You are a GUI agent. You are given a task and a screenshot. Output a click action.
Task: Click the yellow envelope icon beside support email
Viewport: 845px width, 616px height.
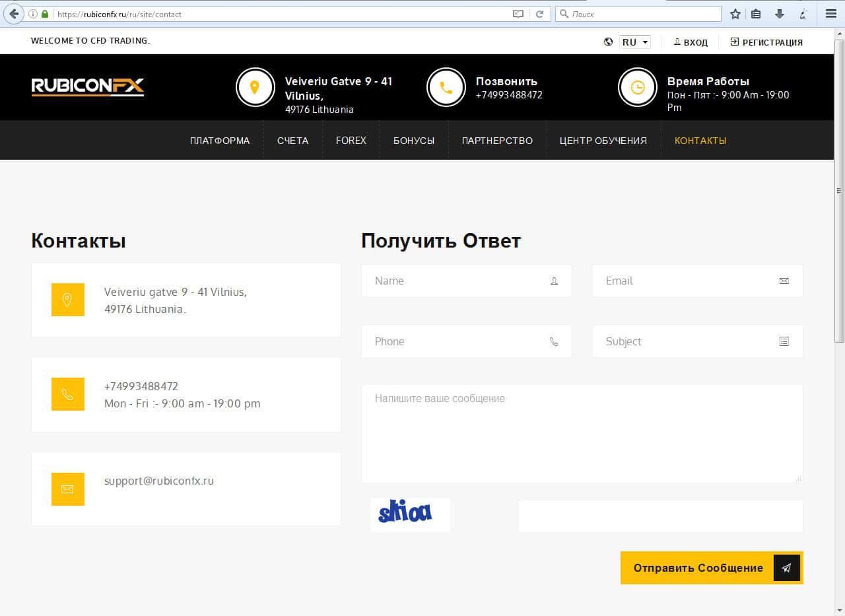tap(67, 489)
